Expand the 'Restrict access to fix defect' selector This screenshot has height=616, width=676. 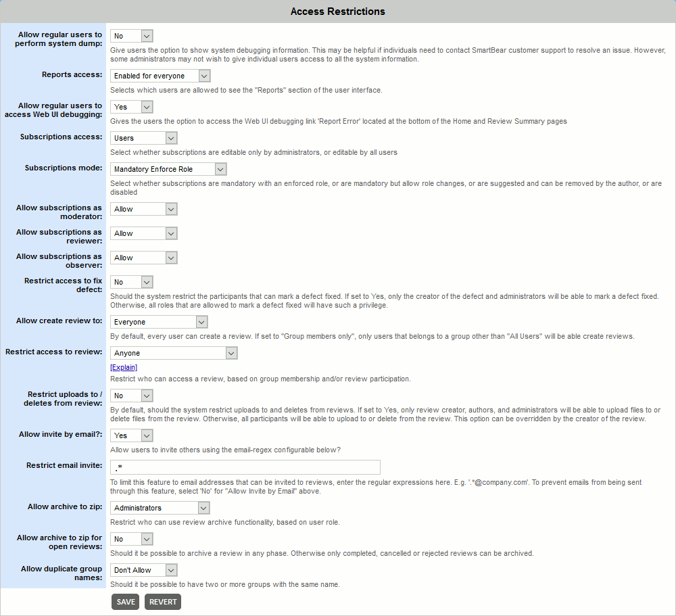click(131, 281)
